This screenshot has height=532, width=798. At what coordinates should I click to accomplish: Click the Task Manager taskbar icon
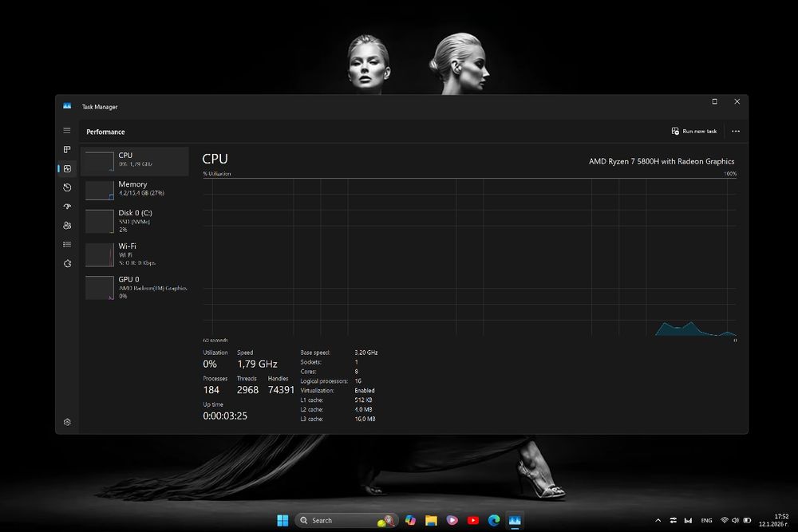pos(515,520)
